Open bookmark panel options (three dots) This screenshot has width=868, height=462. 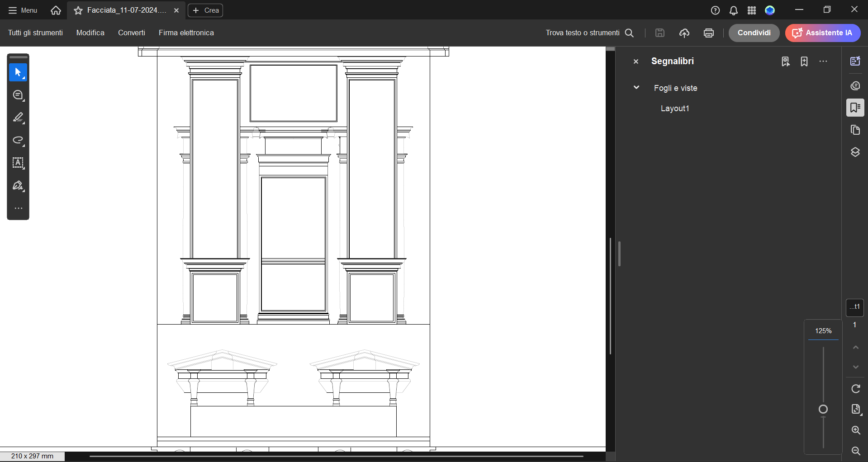pos(823,61)
